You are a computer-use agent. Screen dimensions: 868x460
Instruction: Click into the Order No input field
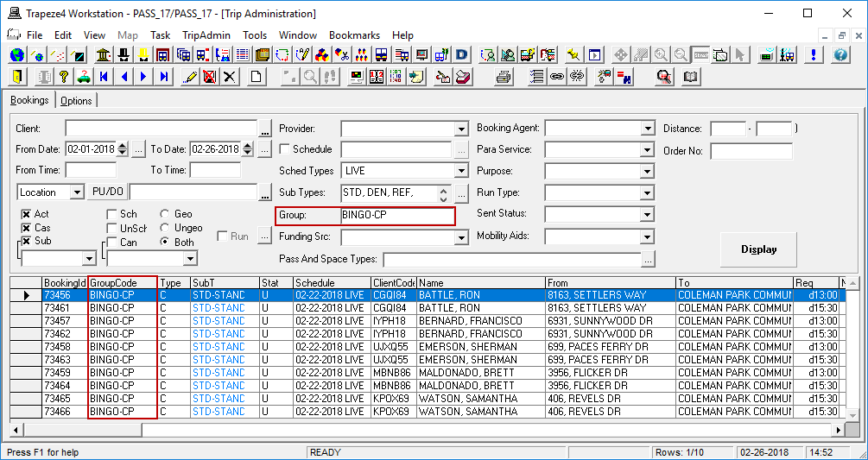pos(751,151)
